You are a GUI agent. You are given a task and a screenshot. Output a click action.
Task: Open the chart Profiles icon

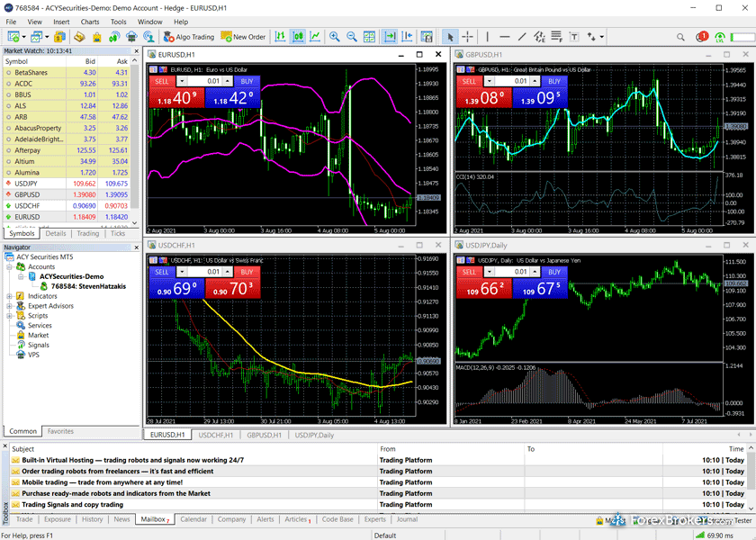[37, 37]
